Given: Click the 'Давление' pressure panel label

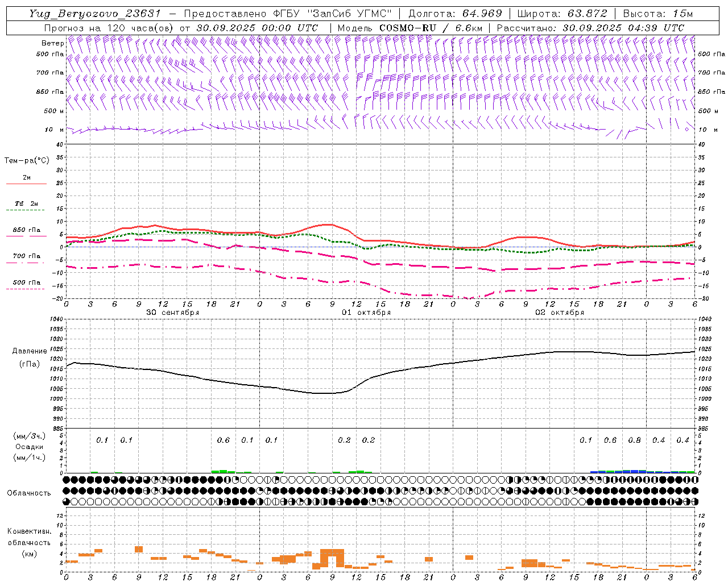Looking at the screenshot, I should pyautogui.click(x=30, y=351).
